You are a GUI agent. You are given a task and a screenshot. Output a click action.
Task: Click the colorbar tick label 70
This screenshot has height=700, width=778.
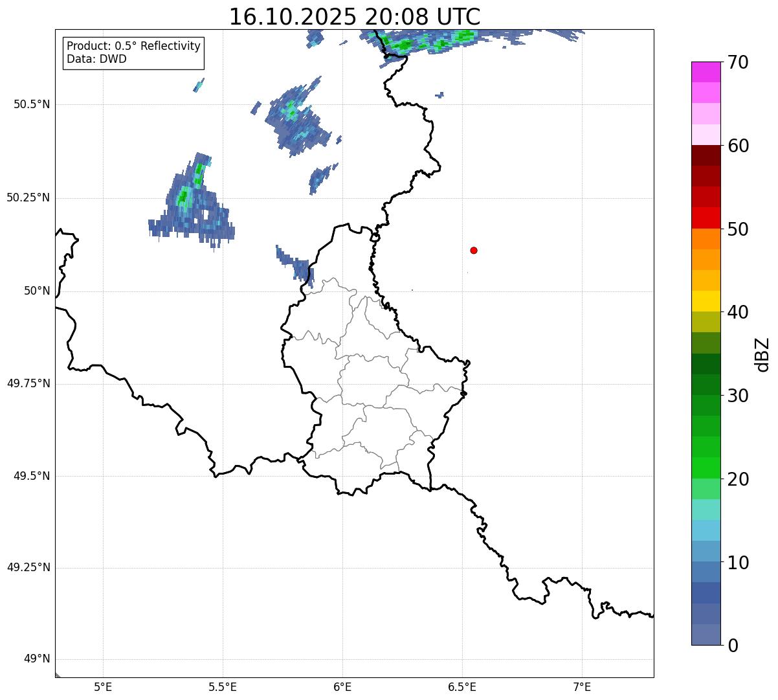coord(738,62)
